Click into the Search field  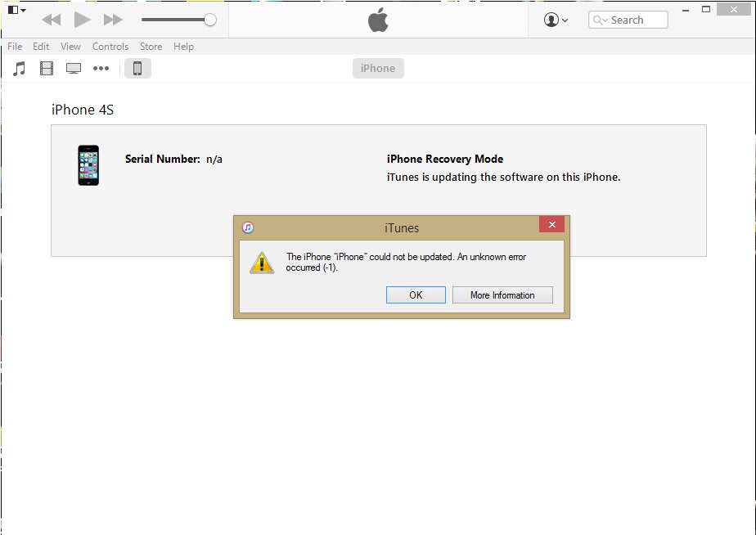pyautogui.click(x=628, y=20)
